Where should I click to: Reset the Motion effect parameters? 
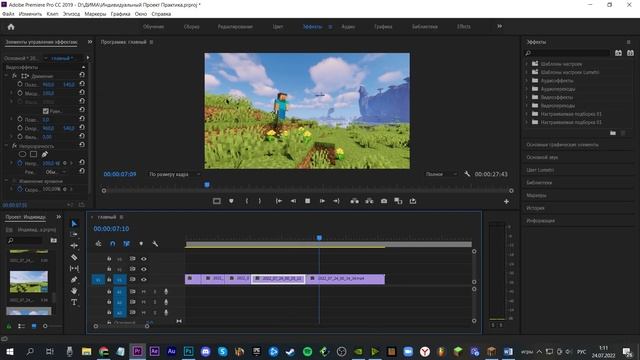(x=82, y=76)
